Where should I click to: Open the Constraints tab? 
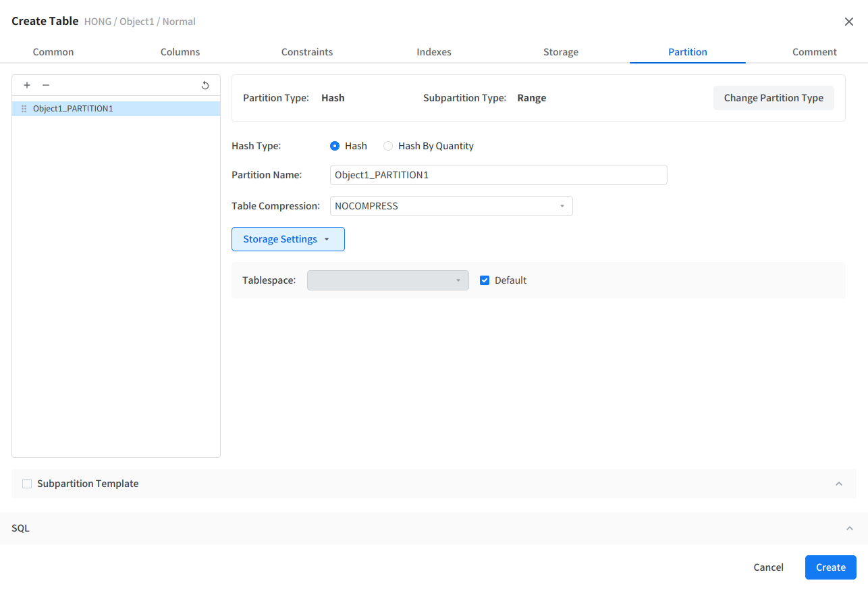click(307, 52)
